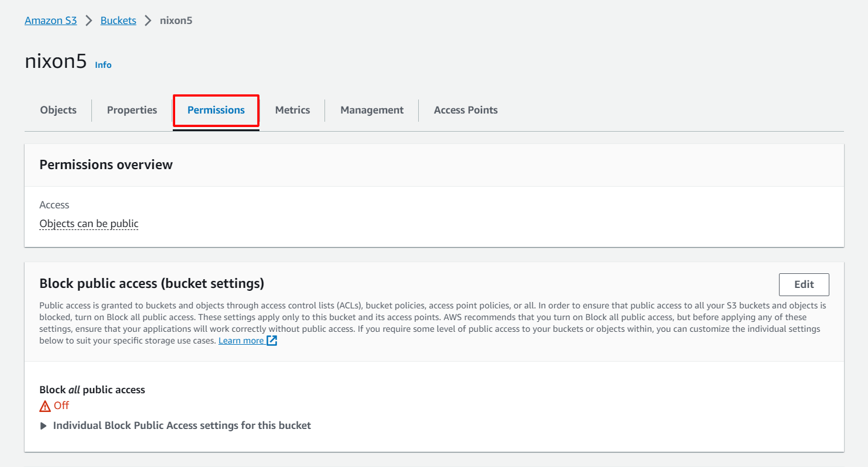The image size is (868, 467).
Task: Select the Permissions tab
Action: [x=216, y=110]
